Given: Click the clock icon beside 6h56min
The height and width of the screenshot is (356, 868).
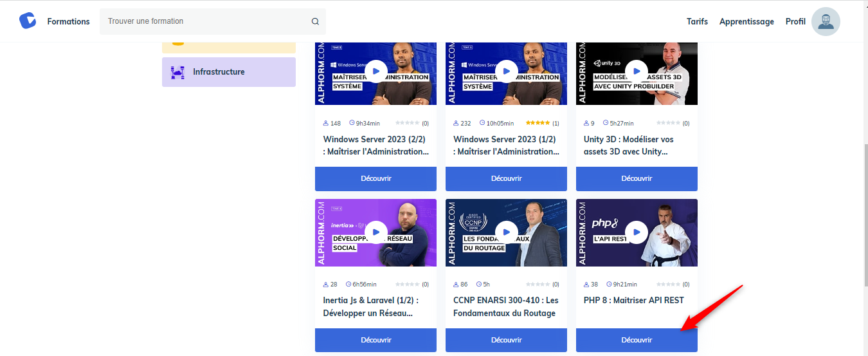Looking at the screenshot, I should (348, 284).
